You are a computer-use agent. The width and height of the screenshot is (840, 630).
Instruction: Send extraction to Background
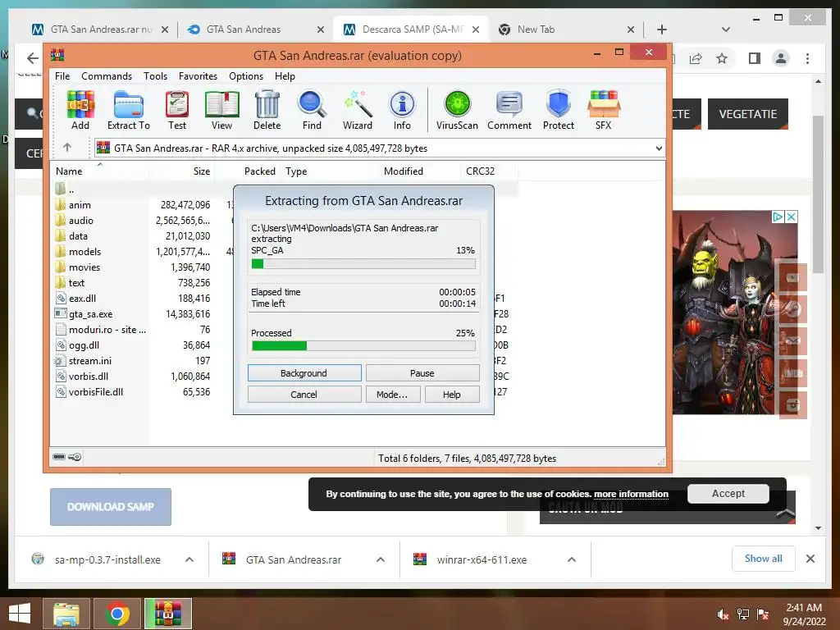pos(304,373)
